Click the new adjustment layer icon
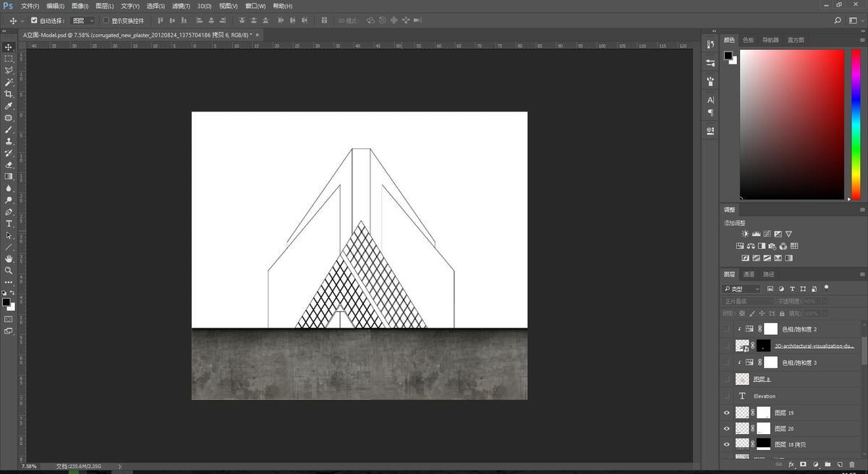The image size is (868, 474). pos(815,464)
